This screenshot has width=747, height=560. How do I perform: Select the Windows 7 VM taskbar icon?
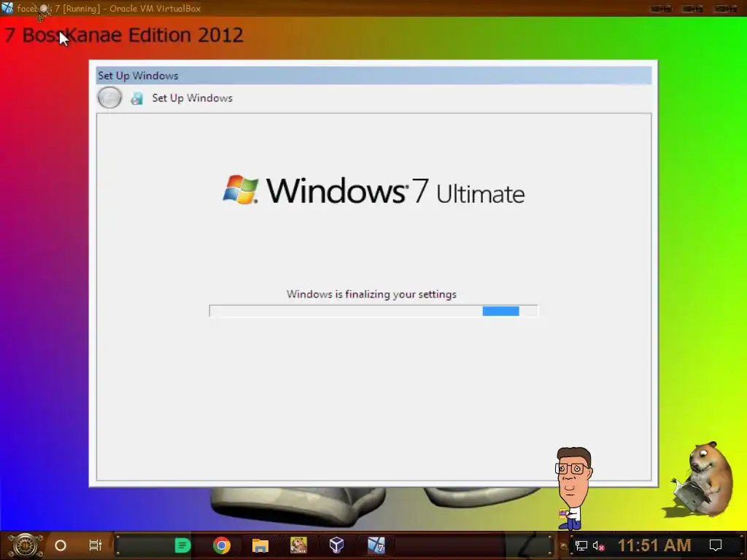pos(376,545)
